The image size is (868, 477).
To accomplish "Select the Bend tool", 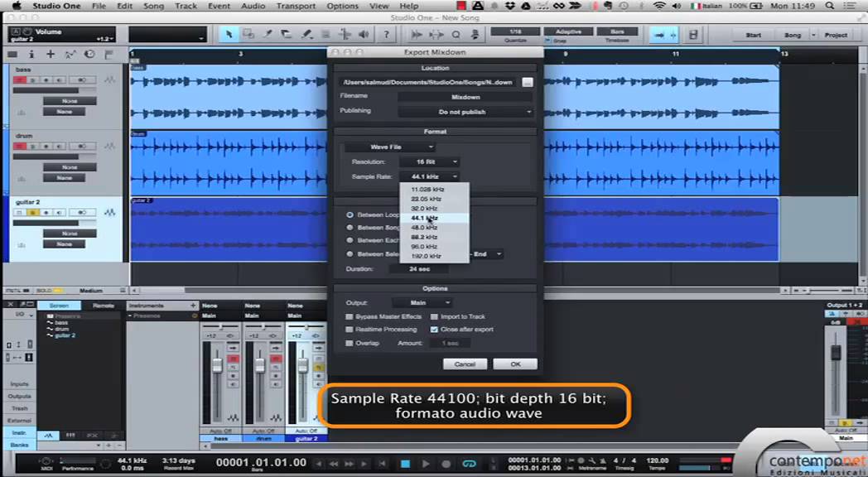I will click(x=345, y=34).
